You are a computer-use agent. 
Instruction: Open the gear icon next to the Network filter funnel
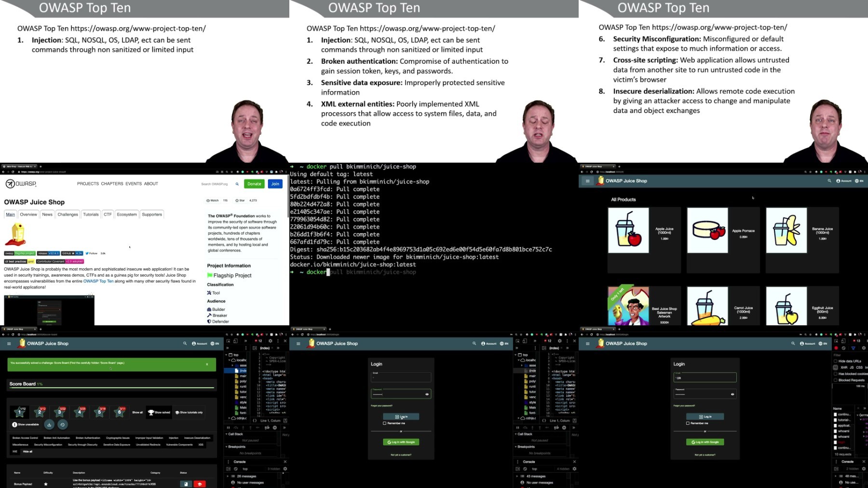coord(863,348)
